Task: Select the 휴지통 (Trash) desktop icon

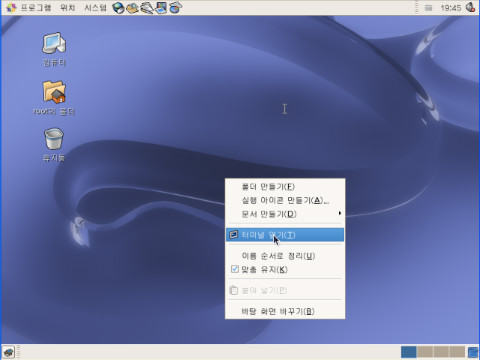Action: (54, 145)
